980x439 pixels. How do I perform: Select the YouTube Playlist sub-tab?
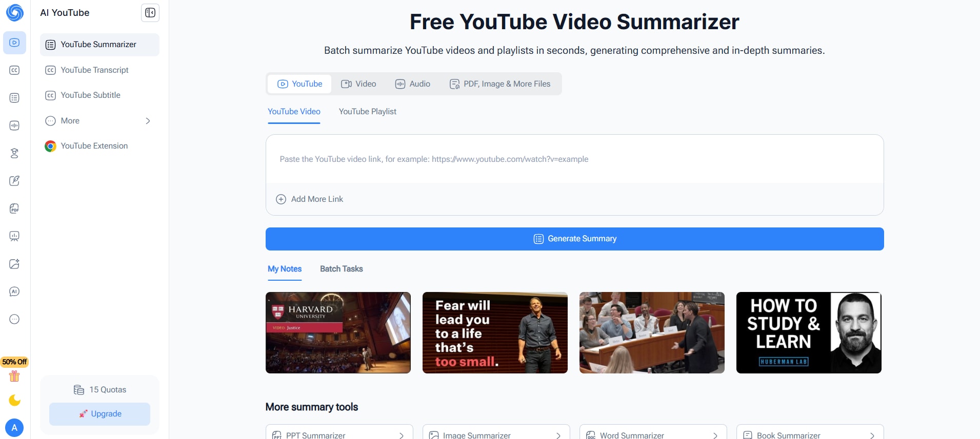368,112
